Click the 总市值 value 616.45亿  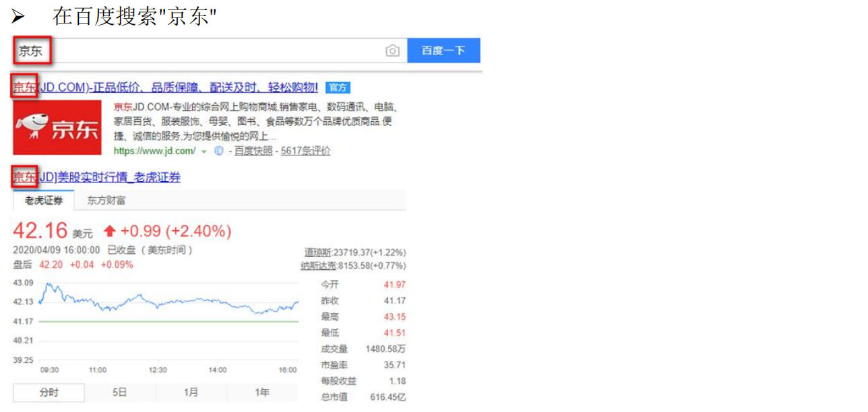[x=388, y=397]
